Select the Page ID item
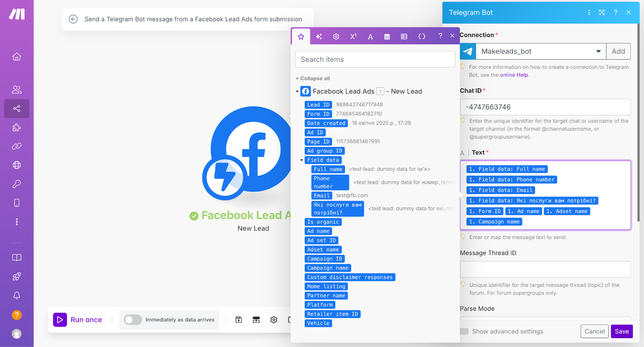Image resolution: width=644 pixels, height=347 pixels. click(x=318, y=142)
